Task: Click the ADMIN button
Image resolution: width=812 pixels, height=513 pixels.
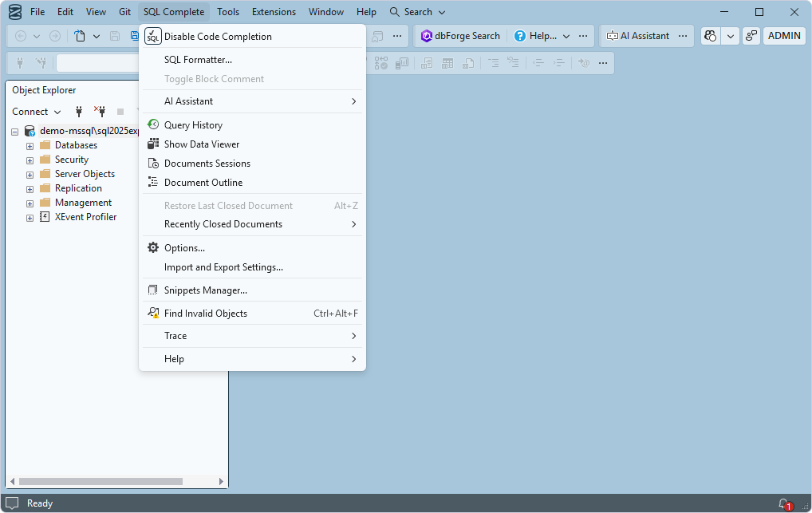Action: coord(784,36)
